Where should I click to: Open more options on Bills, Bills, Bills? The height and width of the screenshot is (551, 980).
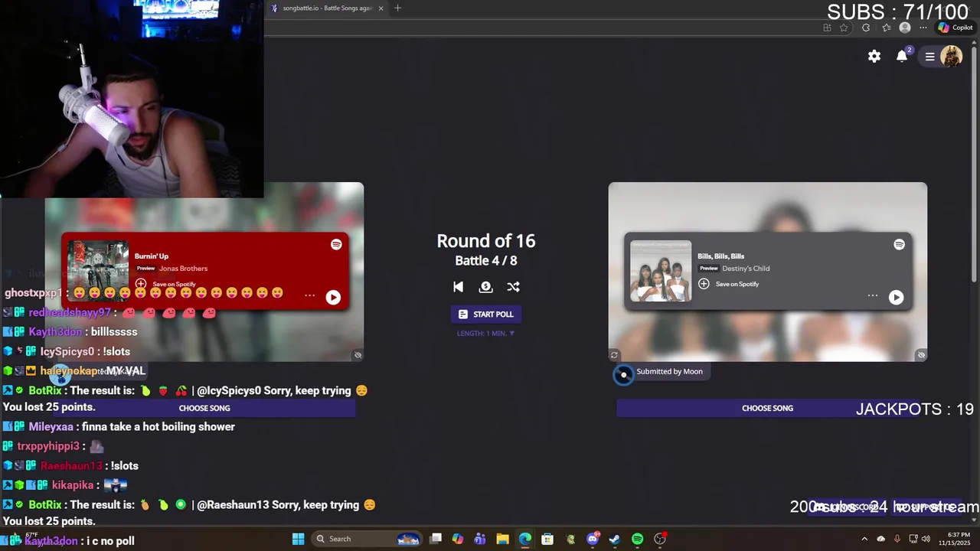pyautogui.click(x=872, y=295)
